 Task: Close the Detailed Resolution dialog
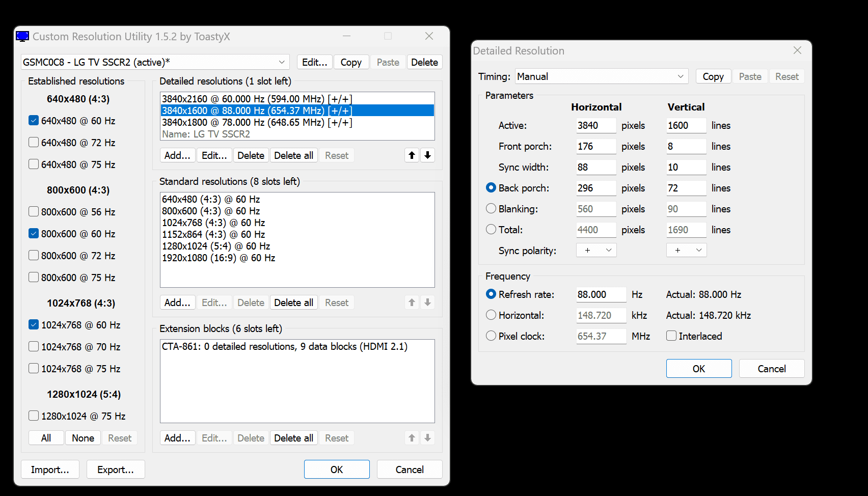coord(797,50)
